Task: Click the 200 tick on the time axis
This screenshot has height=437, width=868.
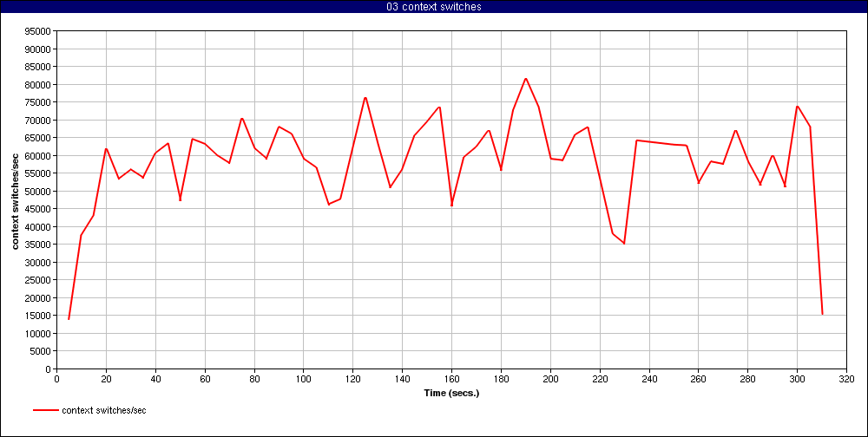Action: click(x=550, y=379)
